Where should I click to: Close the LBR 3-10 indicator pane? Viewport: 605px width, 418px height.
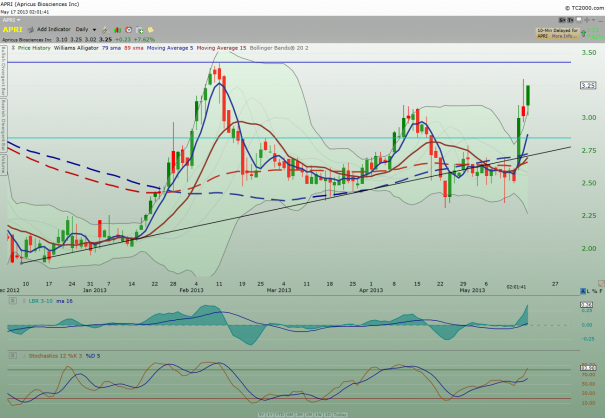(13, 301)
